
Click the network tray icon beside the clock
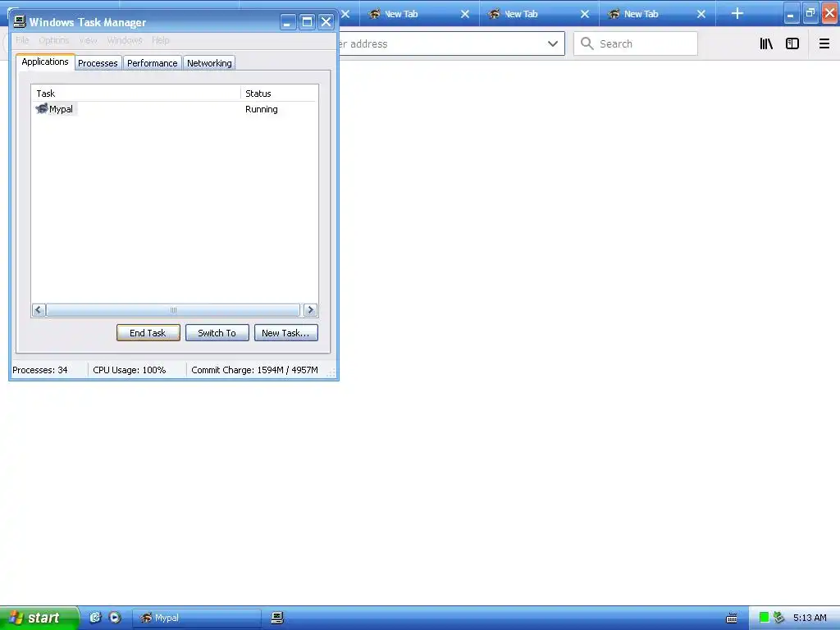(779, 618)
